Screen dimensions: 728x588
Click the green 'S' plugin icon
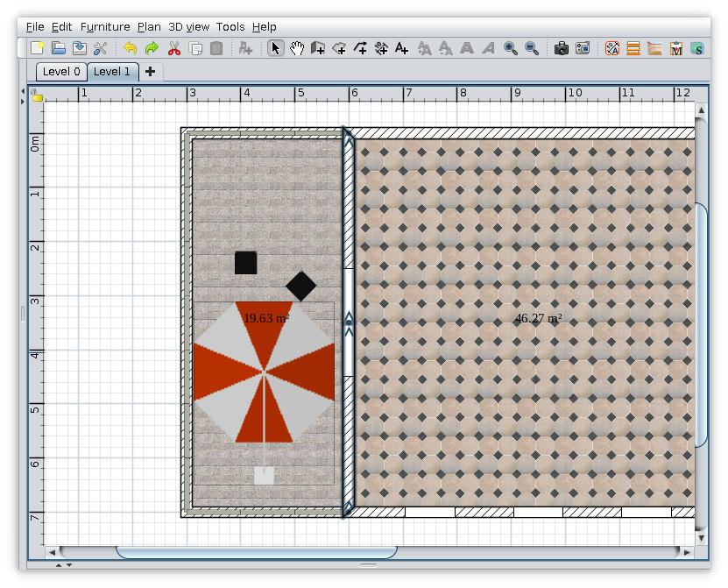[x=697, y=48]
